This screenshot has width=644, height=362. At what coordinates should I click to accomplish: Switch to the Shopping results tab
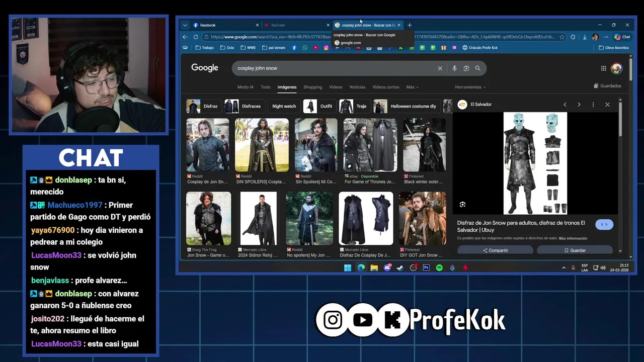[x=312, y=87]
